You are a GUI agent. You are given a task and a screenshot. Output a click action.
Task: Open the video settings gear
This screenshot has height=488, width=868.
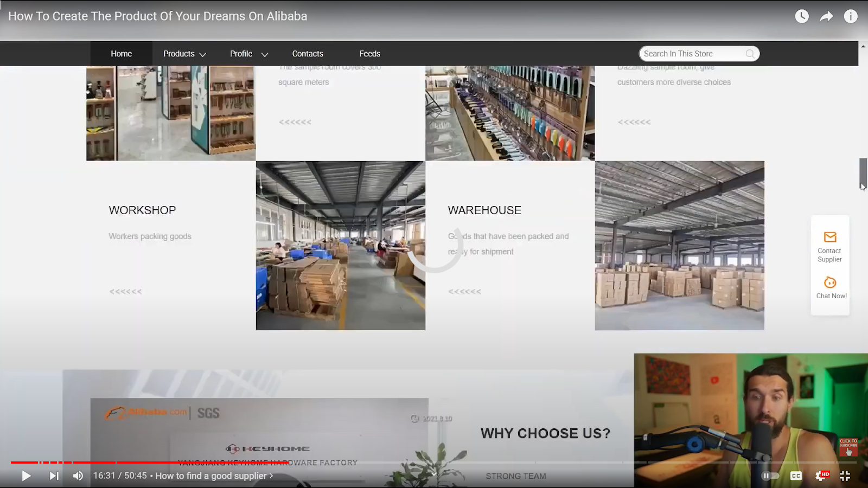(821, 476)
